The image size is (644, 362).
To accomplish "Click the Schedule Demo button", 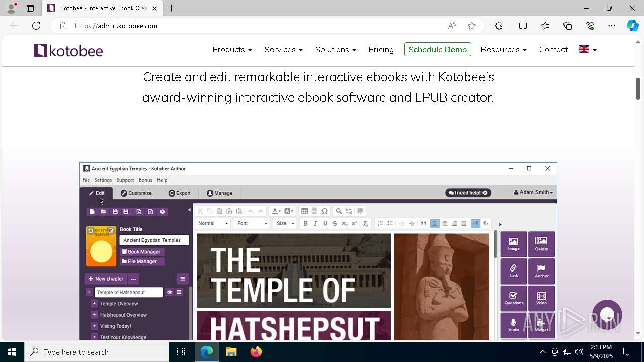I will coord(438,49).
